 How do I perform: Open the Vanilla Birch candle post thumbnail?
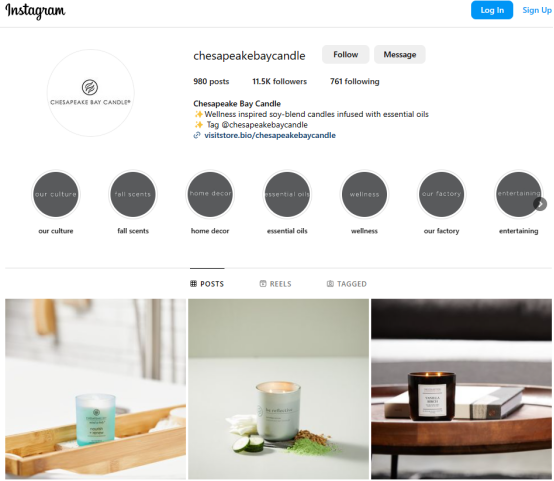tap(461, 389)
